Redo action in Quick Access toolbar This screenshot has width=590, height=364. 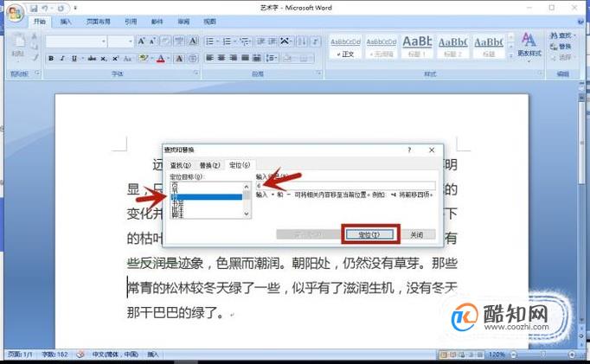tap(61, 8)
